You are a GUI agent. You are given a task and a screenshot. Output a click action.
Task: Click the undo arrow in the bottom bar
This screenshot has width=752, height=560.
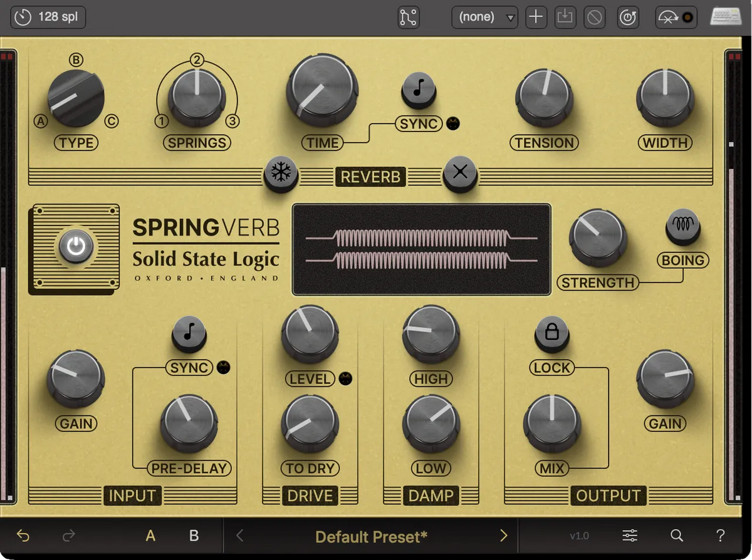pyautogui.click(x=23, y=536)
